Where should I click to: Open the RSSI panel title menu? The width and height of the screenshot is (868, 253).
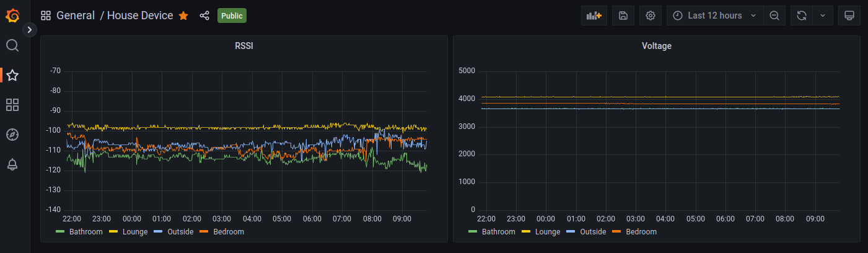click(243, 46)
